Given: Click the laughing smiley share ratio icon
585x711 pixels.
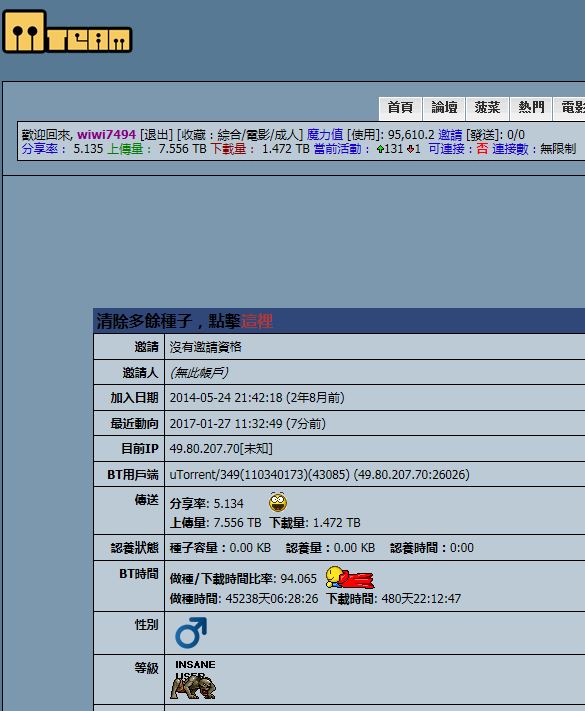Looking at the screenshot, I should [x=278, y=502].
